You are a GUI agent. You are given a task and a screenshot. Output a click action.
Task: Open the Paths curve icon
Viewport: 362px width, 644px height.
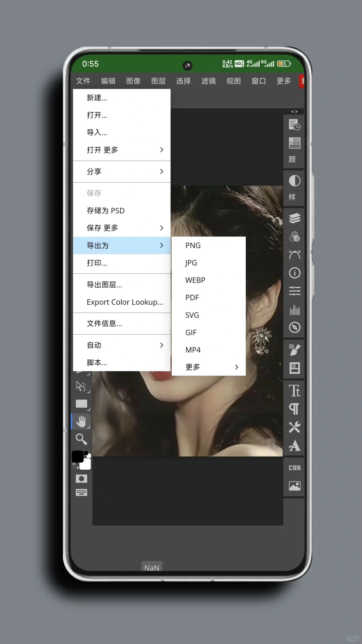pos(294,255)
